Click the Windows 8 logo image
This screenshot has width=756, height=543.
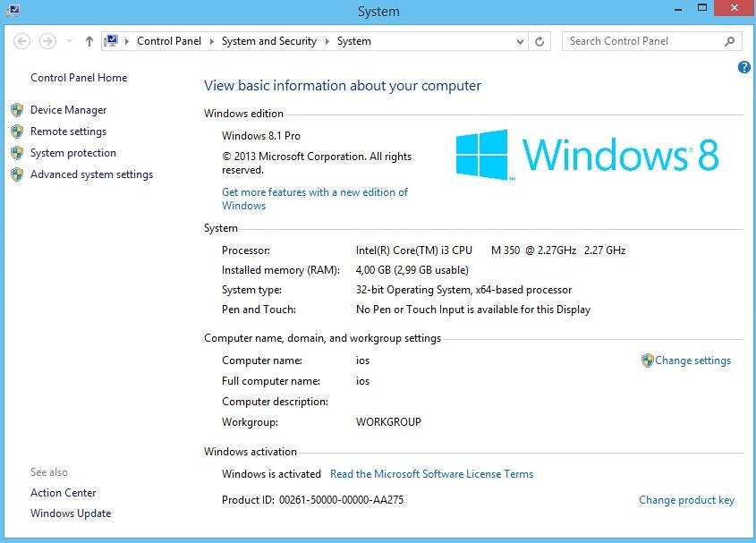tap(587, 155)
